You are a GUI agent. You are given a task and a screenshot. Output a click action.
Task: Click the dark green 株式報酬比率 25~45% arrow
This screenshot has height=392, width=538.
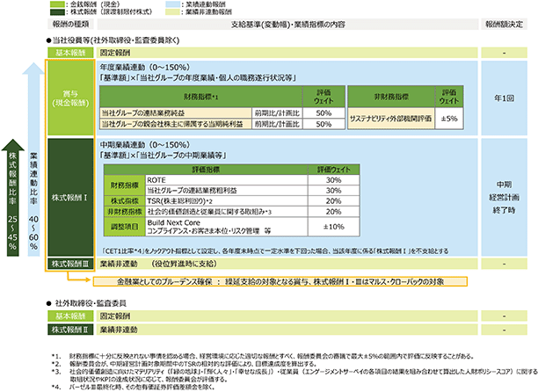click(12, 198)
